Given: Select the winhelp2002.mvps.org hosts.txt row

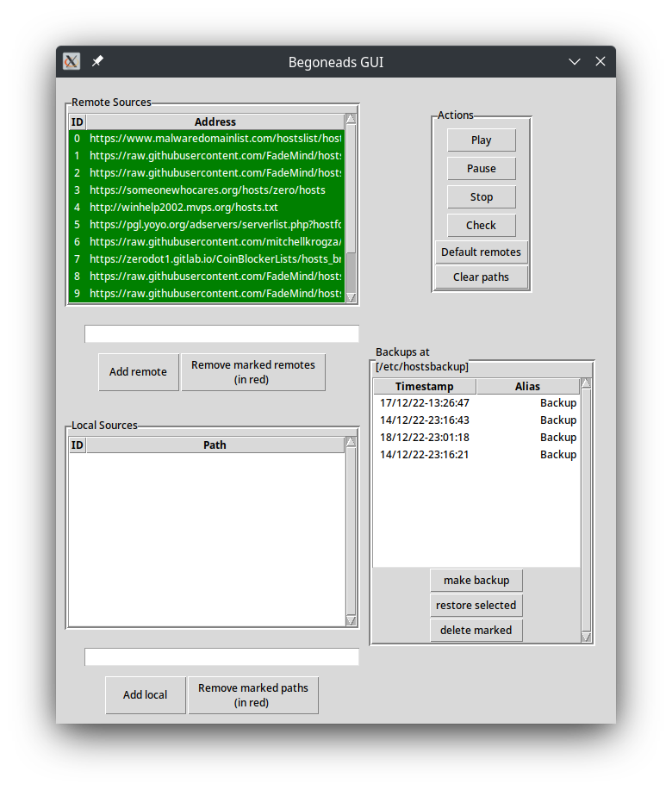Looking at the screenshot, I should point(207,207).
